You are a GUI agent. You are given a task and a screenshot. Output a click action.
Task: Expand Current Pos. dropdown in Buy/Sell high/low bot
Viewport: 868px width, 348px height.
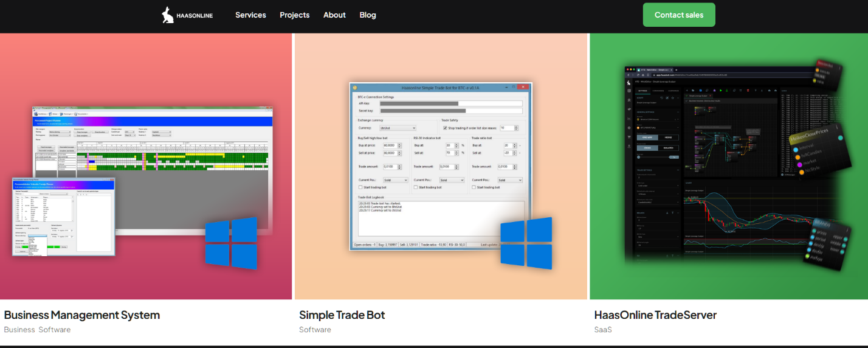tap(396, 180)
